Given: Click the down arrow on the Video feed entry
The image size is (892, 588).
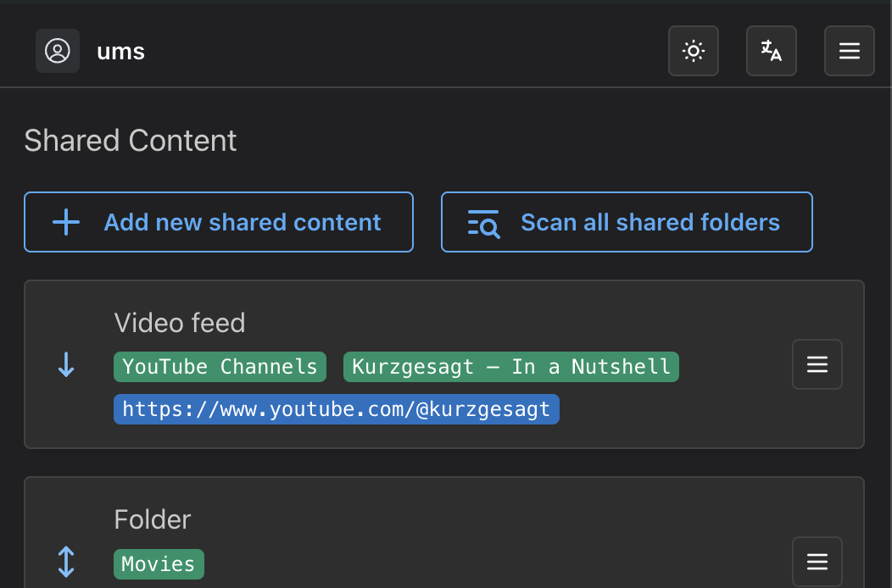Looking at the screenshot, I should (x=65, y=364).
